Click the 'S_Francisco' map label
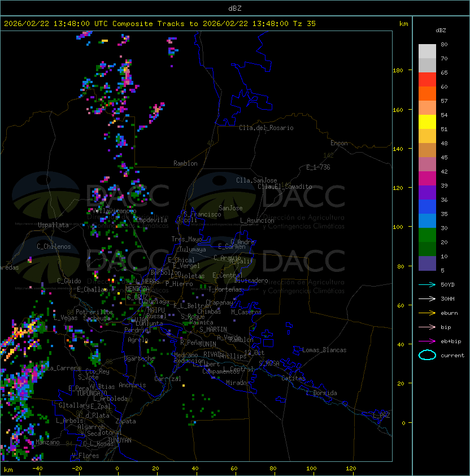Screen dimensions: 470x476 (x=202, y=215)
